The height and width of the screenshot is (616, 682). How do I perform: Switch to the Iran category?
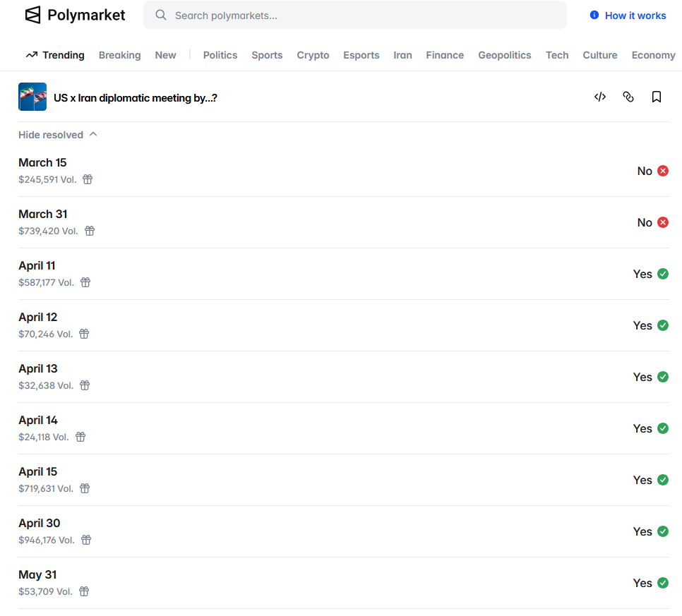point(402,55)
